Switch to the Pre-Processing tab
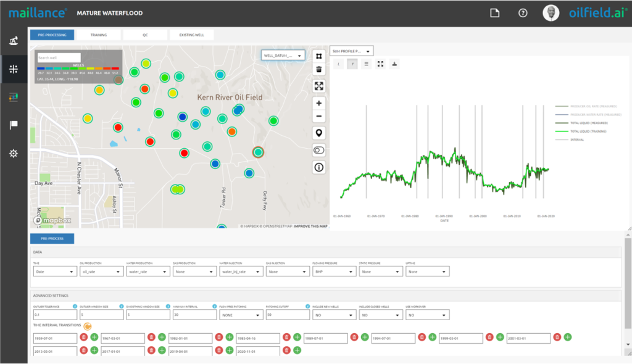The height and width of the screenshot is (364, 632). 52,35
